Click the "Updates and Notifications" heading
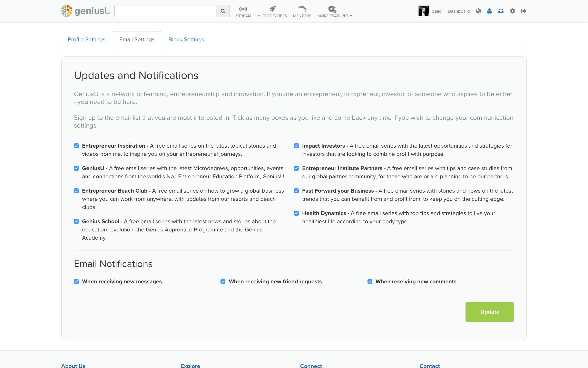The image size is (588, 368). 136,75
